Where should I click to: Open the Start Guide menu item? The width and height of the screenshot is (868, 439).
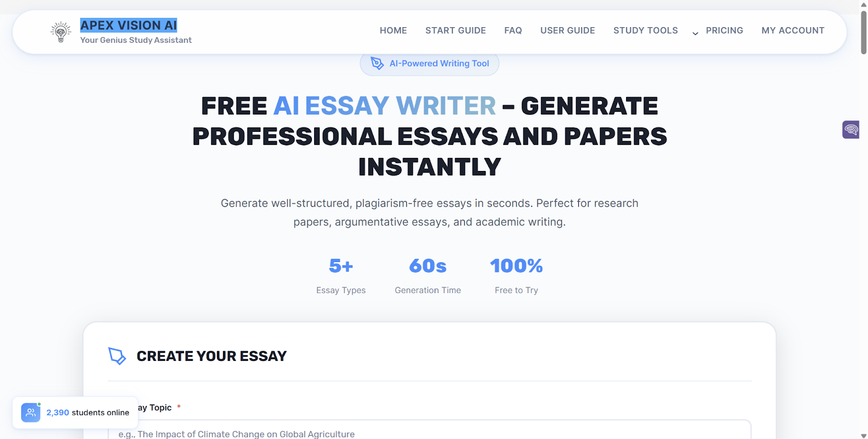click(x=456, y=30)
